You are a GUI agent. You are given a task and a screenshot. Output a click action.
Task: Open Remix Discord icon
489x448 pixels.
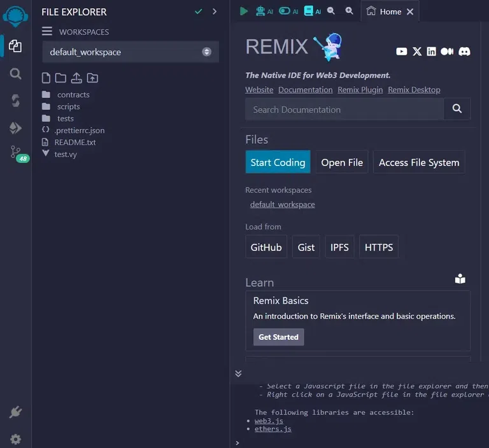[464, 52]
